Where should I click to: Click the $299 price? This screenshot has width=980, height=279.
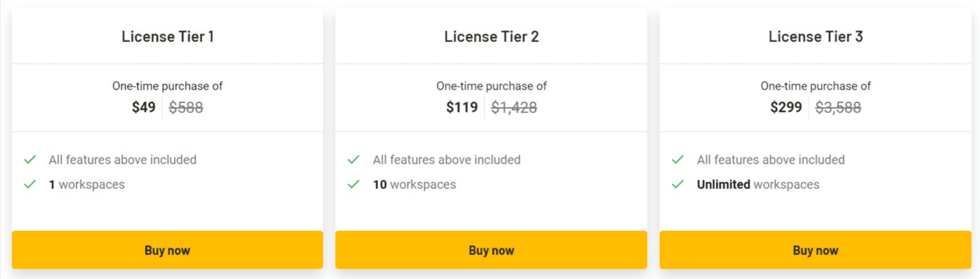click(x=786, y=107)
